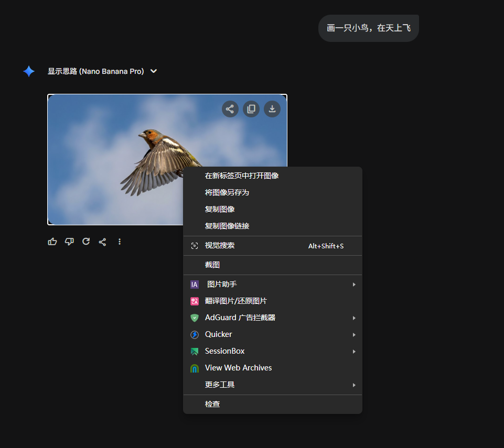Screen dimensions: 504x448
Task: Choose 将图像另存为 in the context menu
Action: coord(227,192)
